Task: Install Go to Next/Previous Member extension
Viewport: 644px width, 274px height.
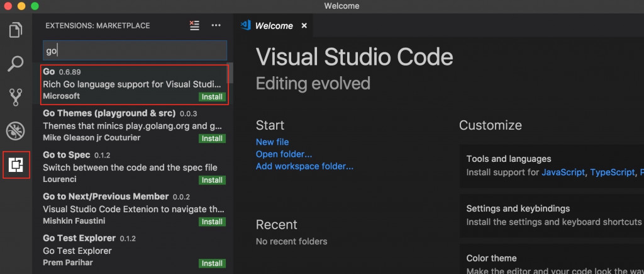Action: (212, 221)
